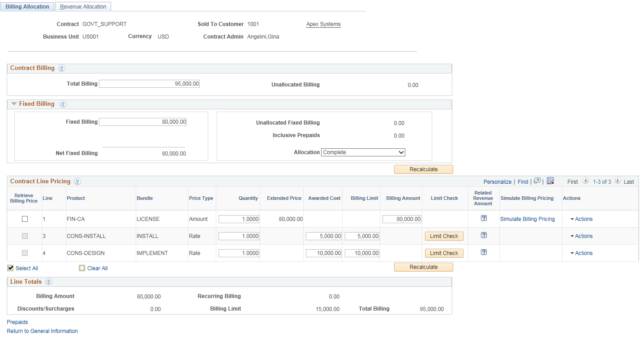644x337 pixels.
Task: Click inside the Total Billing input field
Action: (x=149, y=83)
